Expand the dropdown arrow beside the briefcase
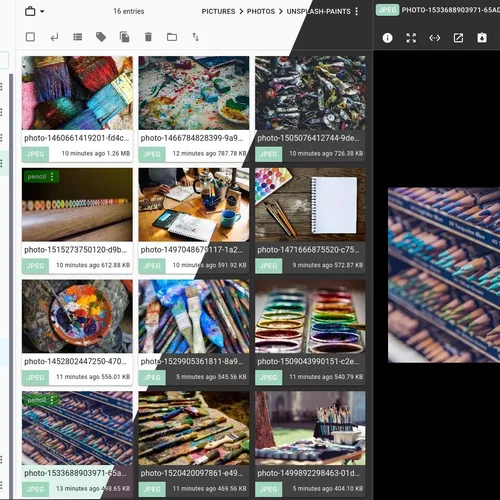Image resolution: width=500 pixels, height=500 pixels. (x=42, y=11)
